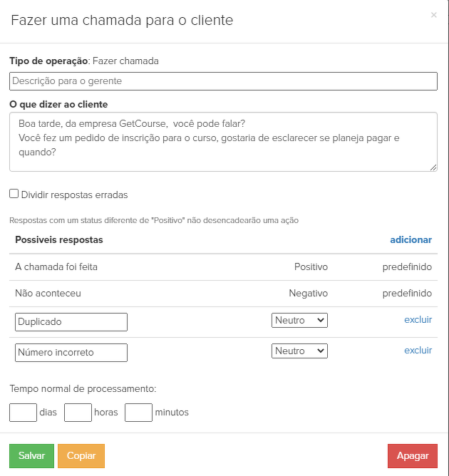Image resolution: width=449 pixels, height=476 pixels.
Task: Edit the 'Número incorreto' response field
Action: pos(71,353)
